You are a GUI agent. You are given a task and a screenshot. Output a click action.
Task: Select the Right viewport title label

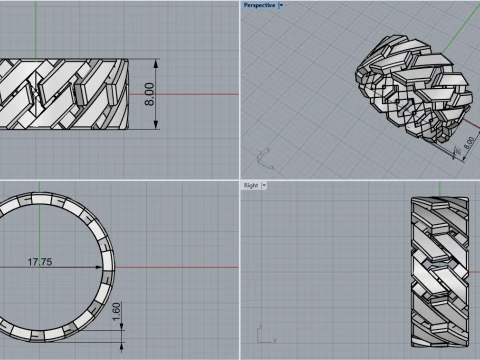pos(251,185)
